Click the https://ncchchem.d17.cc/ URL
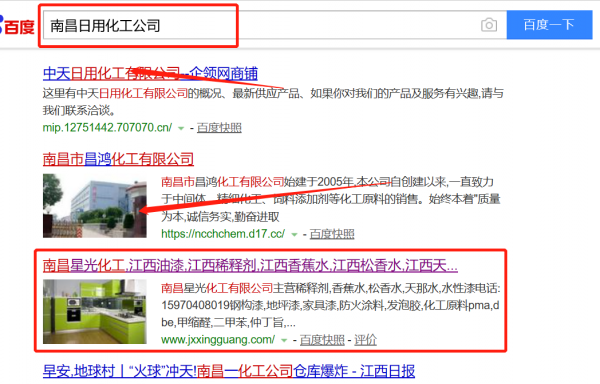 (223, 234)
